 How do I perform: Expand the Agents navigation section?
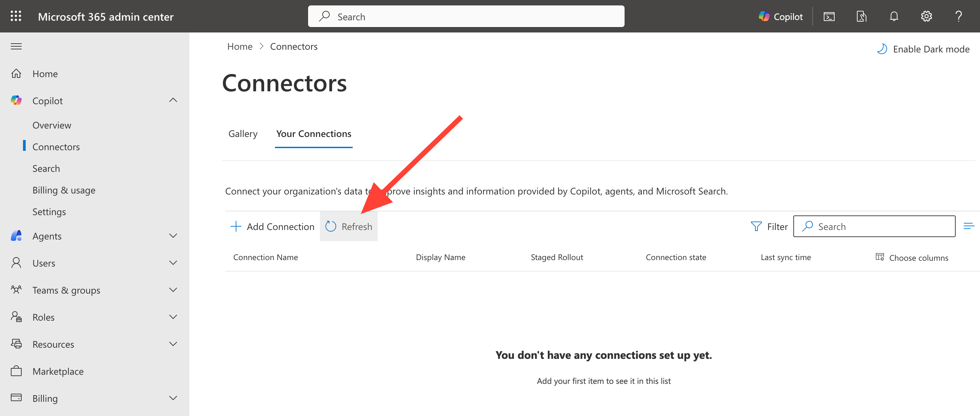coord(173,236)
